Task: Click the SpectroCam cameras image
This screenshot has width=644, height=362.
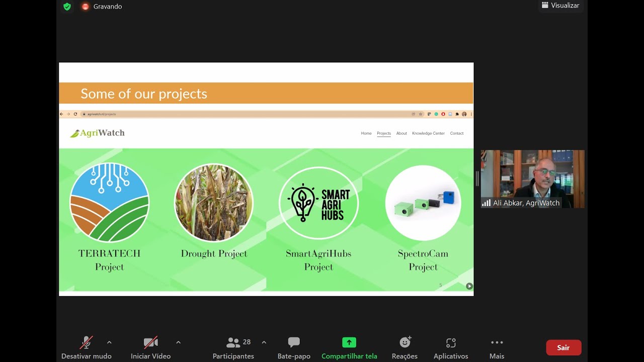Action: click(x=423, y=203)
